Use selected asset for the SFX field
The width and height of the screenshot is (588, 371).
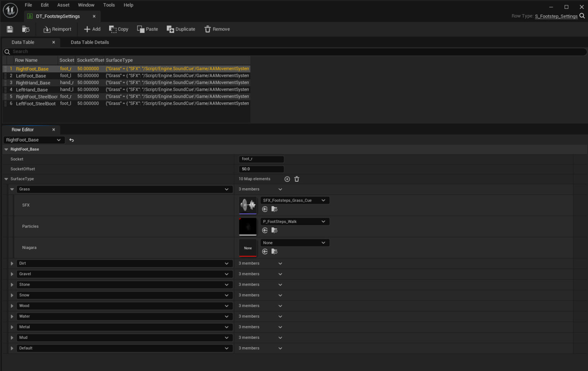[x=265, y=209]
